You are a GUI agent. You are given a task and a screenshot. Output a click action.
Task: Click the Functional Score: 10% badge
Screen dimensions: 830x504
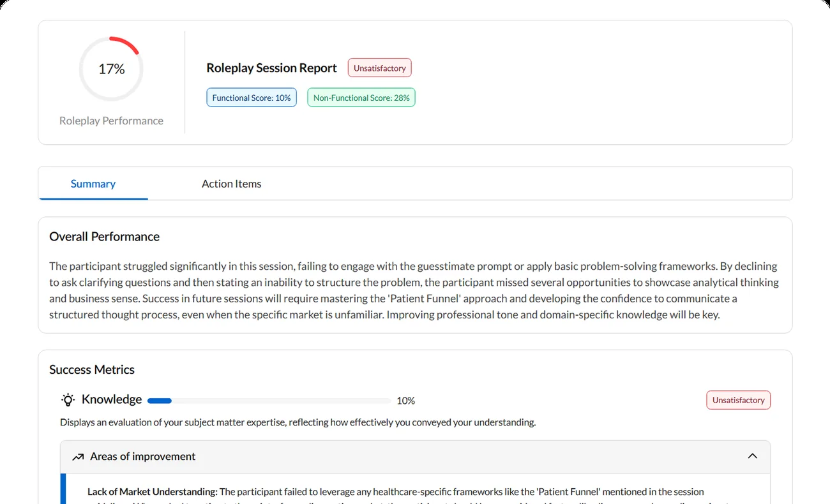(252, 98)
